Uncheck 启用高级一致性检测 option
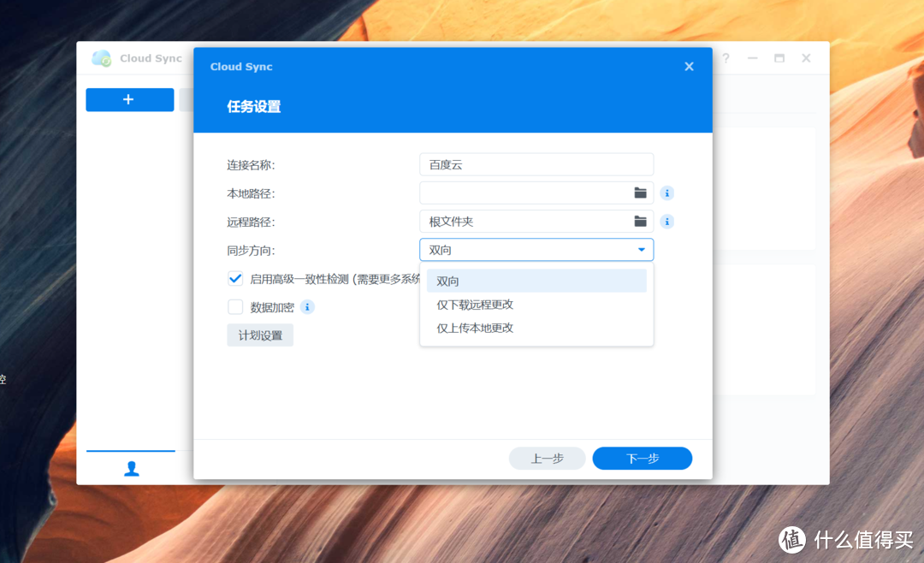Image resolution: width=924 pixels, height=563 pixels. tap(235, 277)
